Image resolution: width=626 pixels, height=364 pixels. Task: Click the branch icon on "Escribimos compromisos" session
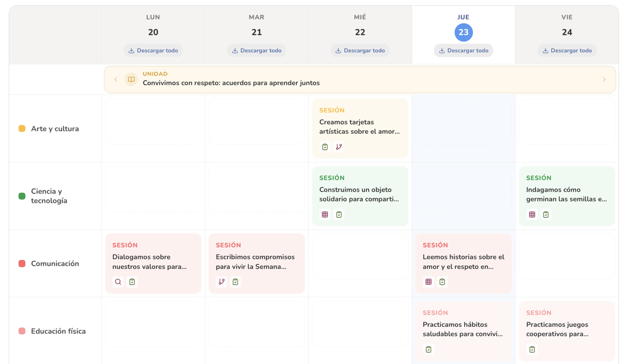pos(222,282)
